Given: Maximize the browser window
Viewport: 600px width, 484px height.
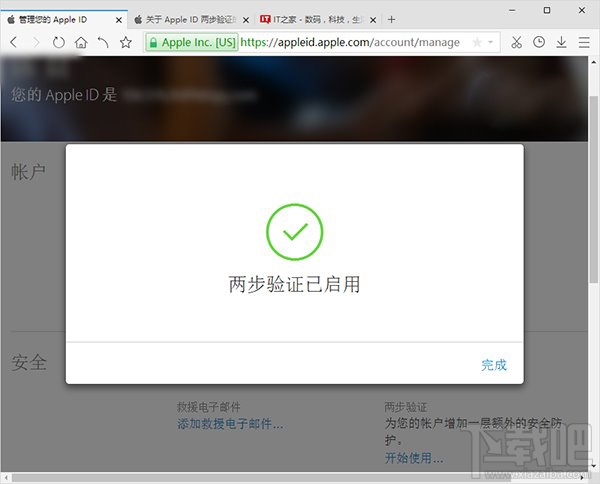Looking at the screenshot, I should click(547, 10).
